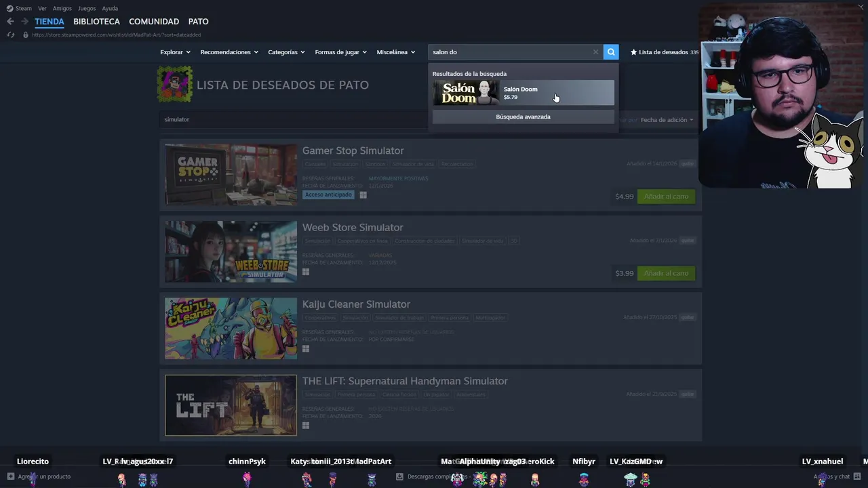Clear the search text with the X
The height and width of the screenshot is (488, 868).
tap(595, 52)
